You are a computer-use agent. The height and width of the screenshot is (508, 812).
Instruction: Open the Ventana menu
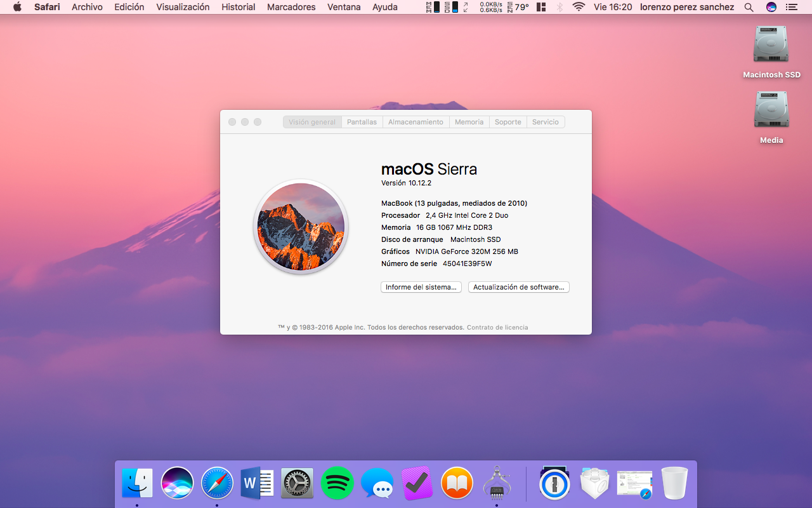pyautogui.click(x=344, y=7)
